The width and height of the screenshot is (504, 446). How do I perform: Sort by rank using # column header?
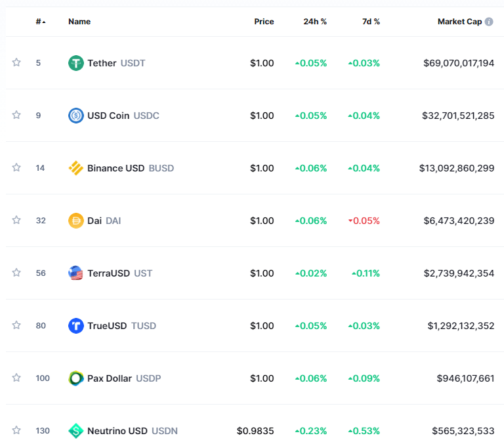(41, 22)
